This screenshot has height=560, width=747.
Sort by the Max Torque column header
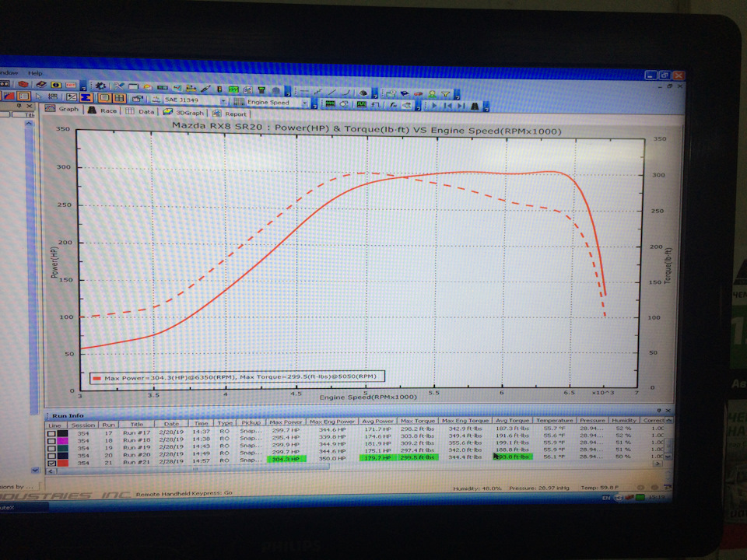(x=417, y=421)
